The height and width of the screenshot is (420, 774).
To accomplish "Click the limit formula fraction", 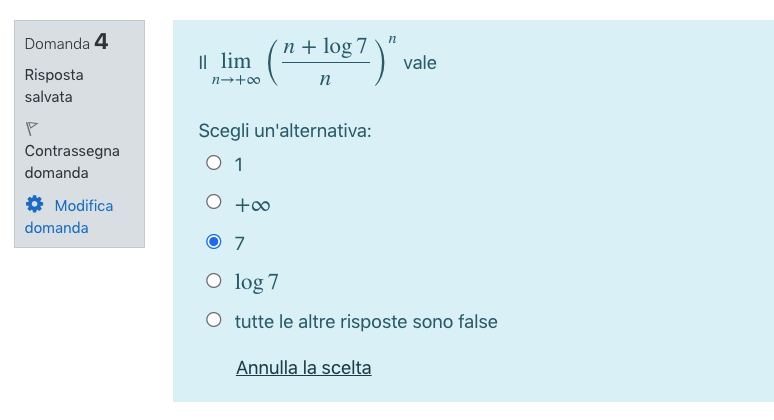I will point(326,63).
